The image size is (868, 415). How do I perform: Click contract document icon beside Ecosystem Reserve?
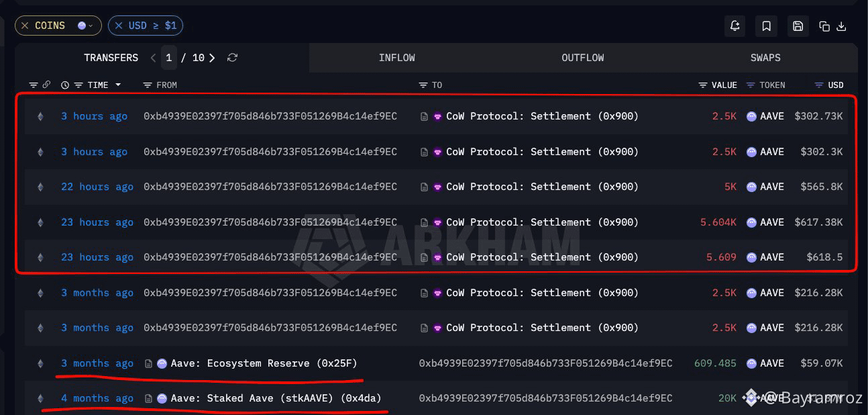[148, 363]
